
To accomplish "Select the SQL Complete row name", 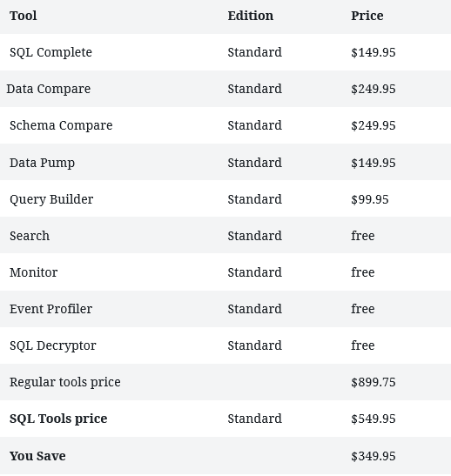I will [x=50, y=52].
